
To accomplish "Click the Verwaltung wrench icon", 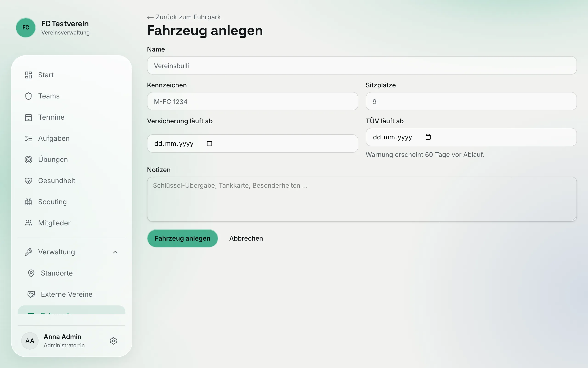I will [x=28, y=252].
